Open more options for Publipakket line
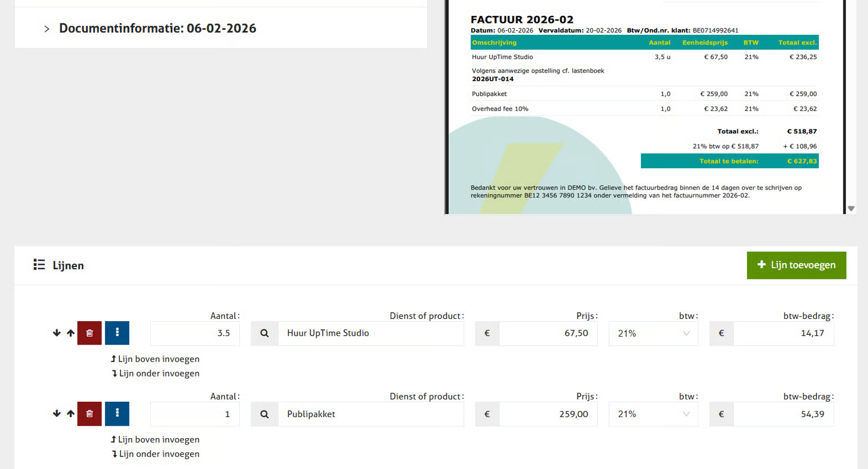The height and width of the screenshot is (469, 868). 117,414
